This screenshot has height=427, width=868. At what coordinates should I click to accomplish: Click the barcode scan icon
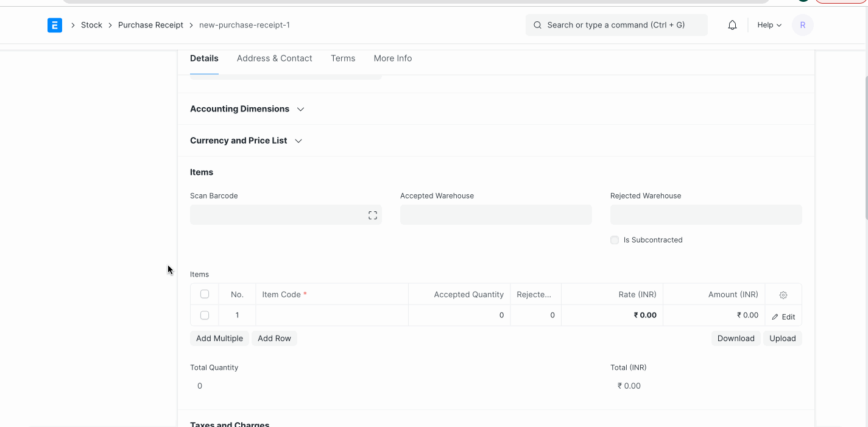[372, 215]
